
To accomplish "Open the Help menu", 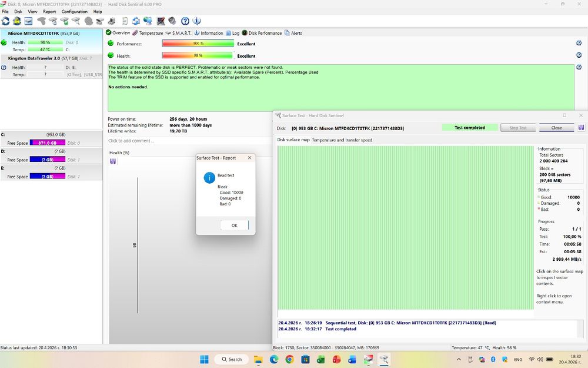I will click(98, 12).
